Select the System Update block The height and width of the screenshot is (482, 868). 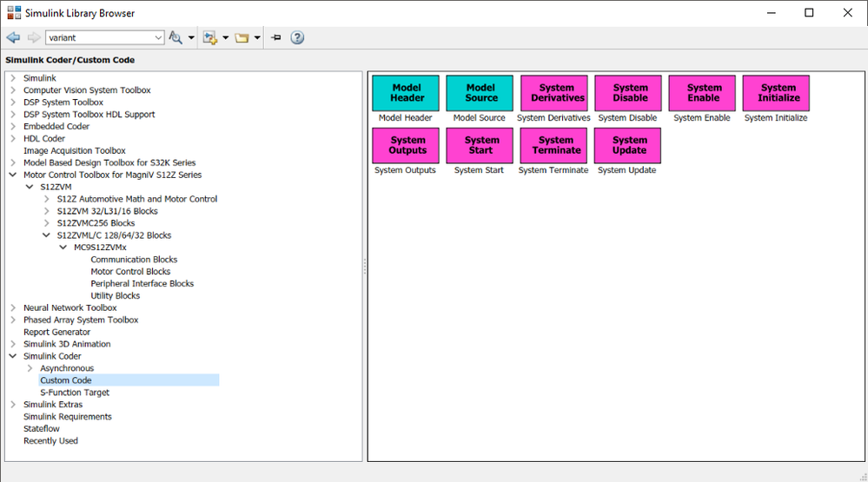627,146
